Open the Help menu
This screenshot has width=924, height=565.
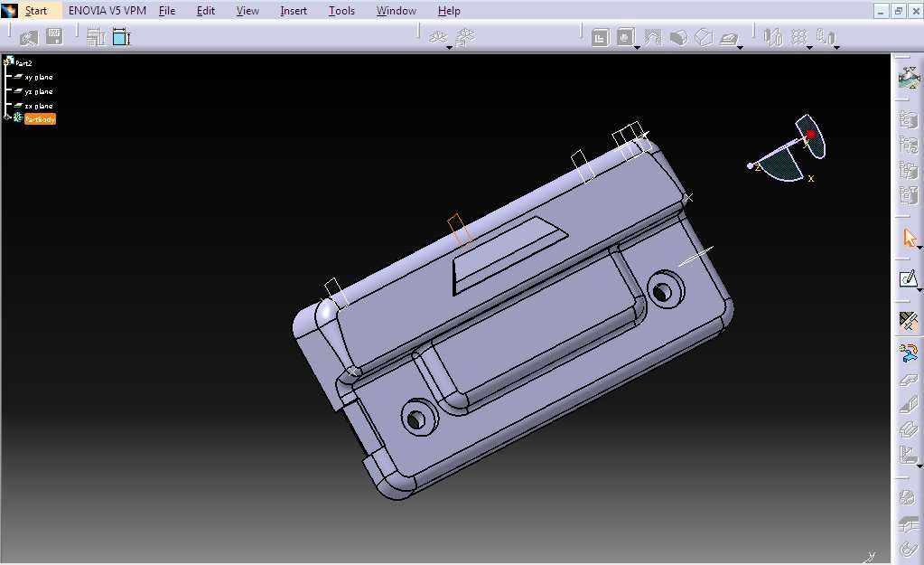tap(449, 11)
